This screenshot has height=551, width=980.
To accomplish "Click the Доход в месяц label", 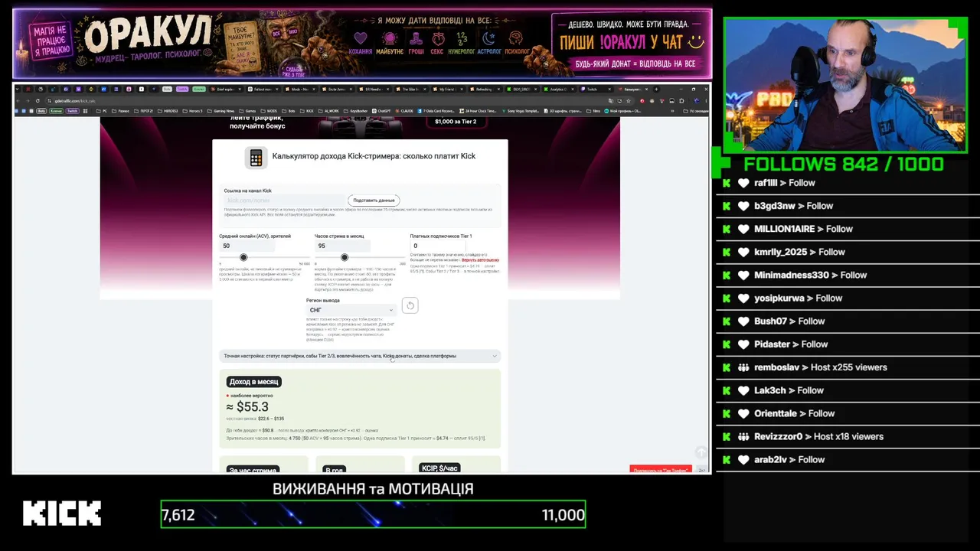I will pyautogui.click(x=253, y=382).
